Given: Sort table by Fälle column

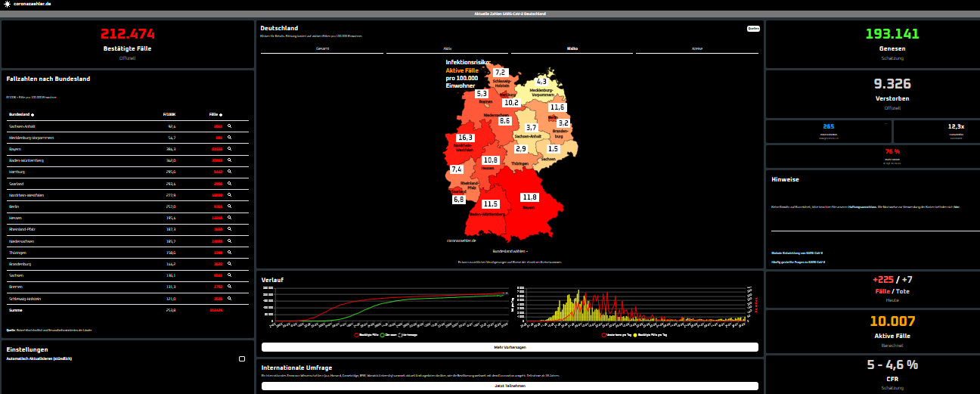Looking at the screenshot, I should [x=216, y=114].
